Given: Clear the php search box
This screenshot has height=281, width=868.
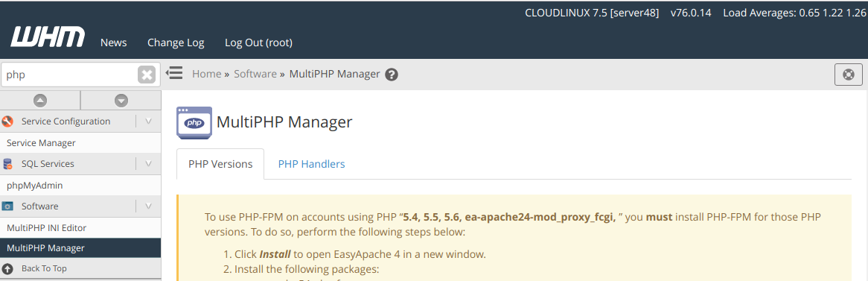Looking at the screenshot, I should click(146, 75).
